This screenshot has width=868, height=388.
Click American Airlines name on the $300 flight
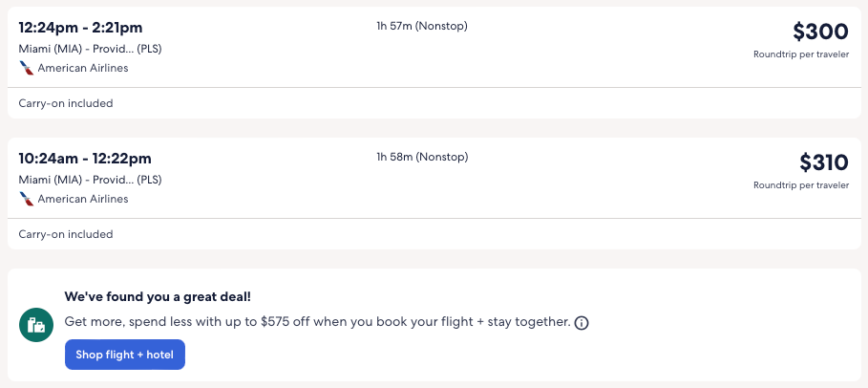tap(83, 68)
